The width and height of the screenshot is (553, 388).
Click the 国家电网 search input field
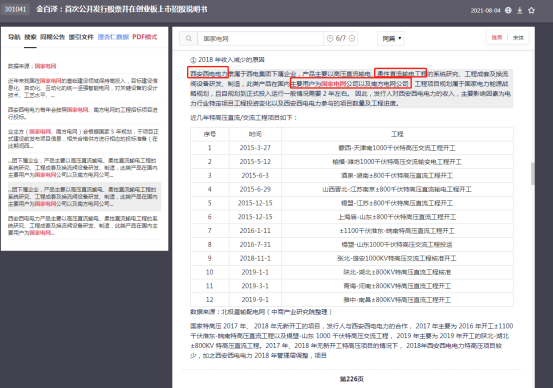(260, 38)
